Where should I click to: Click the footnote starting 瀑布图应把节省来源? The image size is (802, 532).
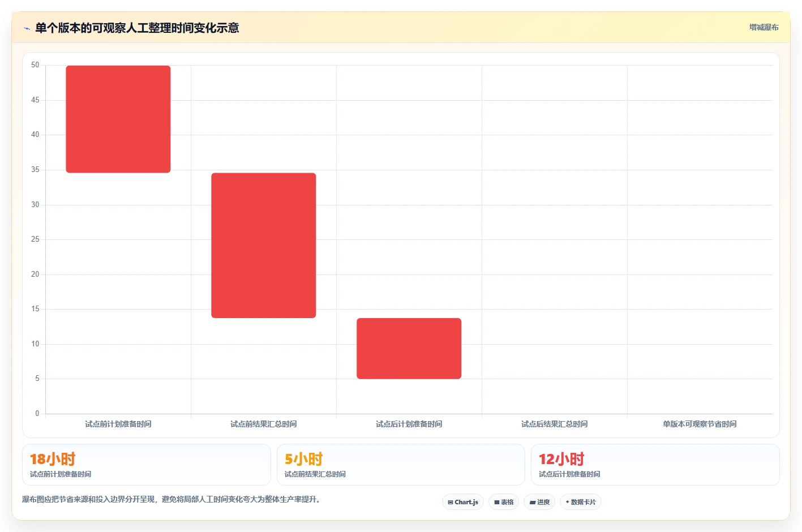[x=171, y=499]
